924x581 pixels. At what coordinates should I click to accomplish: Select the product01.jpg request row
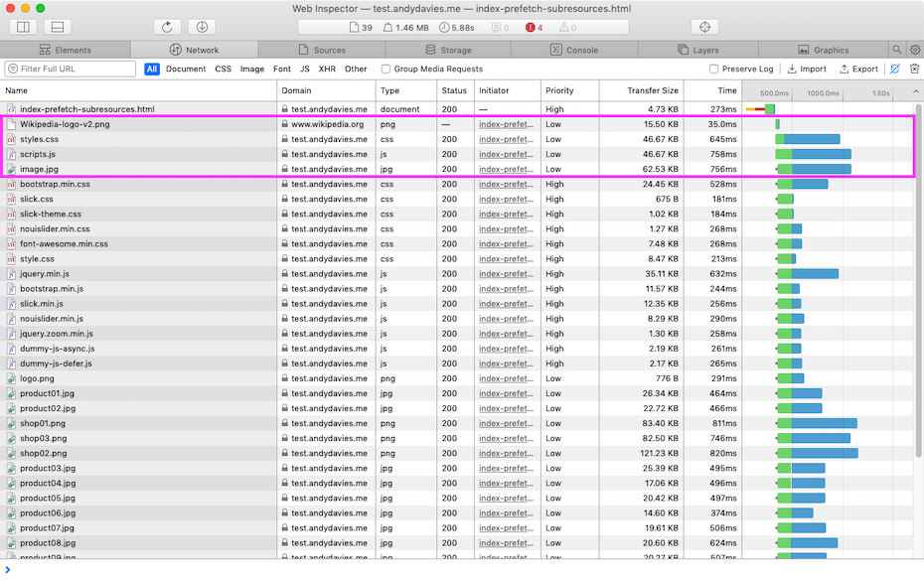pos(459,393)
